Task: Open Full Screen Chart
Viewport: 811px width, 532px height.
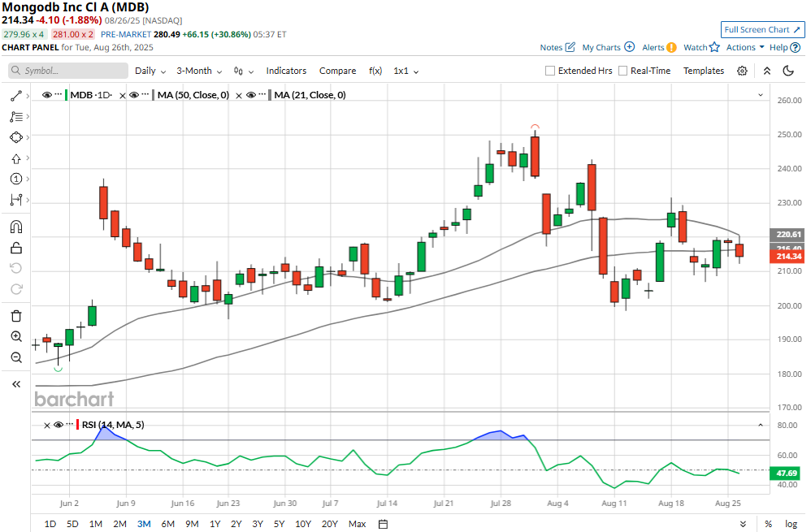Action: 762,29
